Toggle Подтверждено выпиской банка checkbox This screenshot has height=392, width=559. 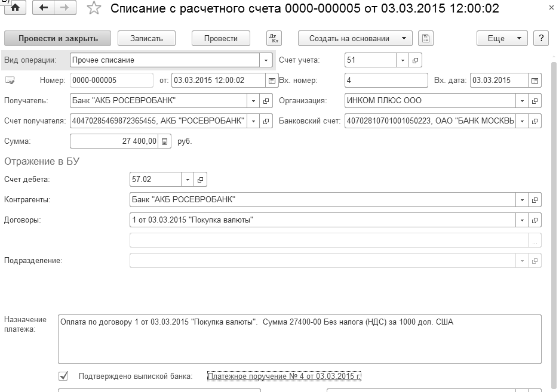(x=63, y=376)
